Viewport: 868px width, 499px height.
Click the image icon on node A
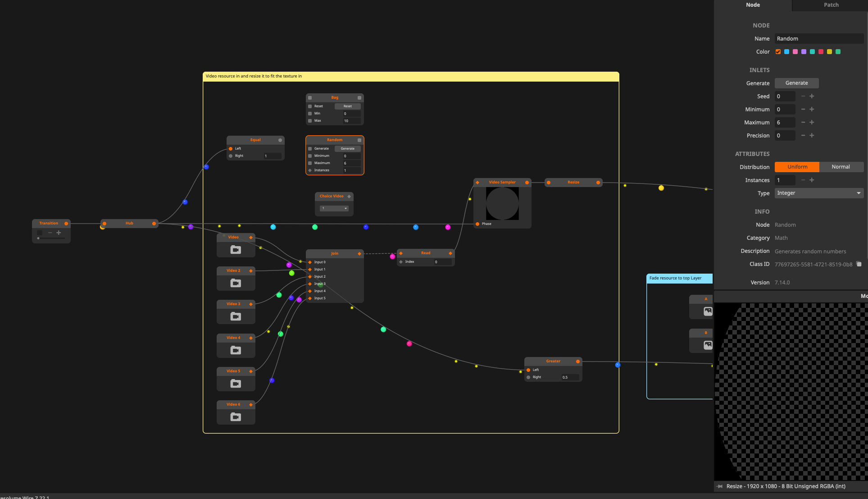tap(708, 311)
